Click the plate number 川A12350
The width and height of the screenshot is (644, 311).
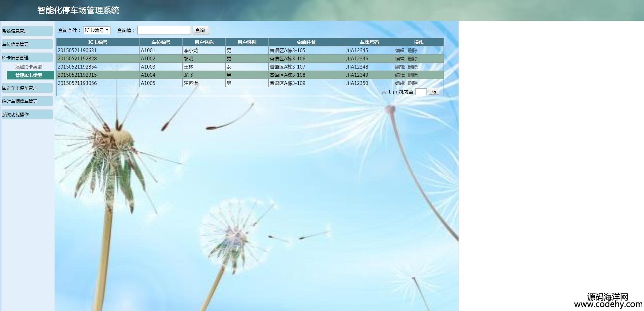(357, 83)
